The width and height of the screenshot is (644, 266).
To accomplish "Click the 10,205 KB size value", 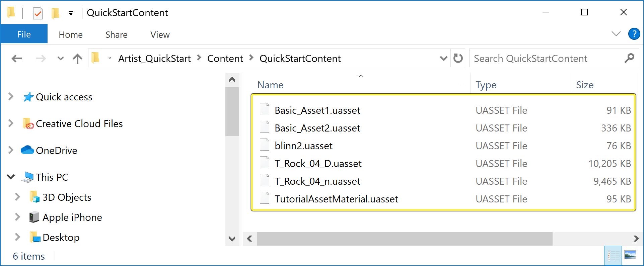I will point(610,164).
